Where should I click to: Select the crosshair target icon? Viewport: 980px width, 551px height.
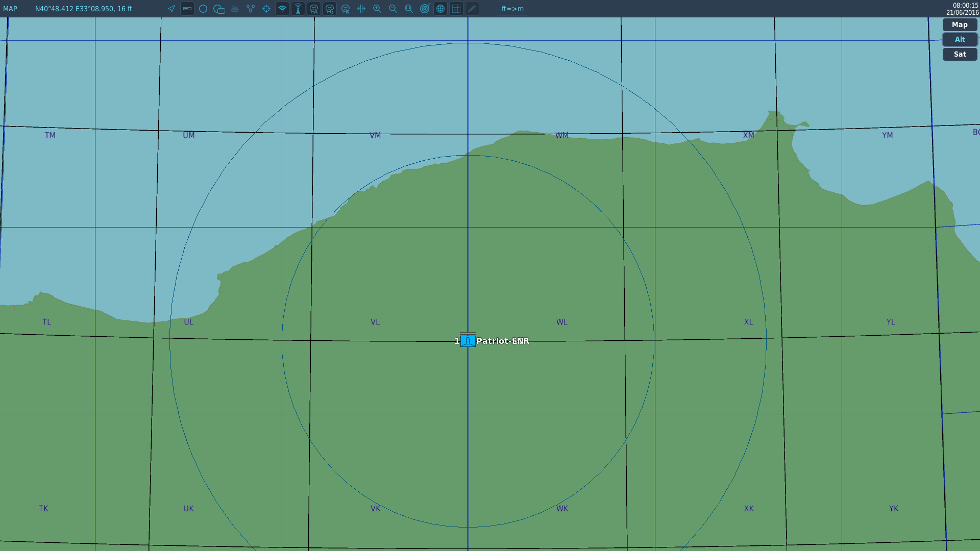coord(266,9)
